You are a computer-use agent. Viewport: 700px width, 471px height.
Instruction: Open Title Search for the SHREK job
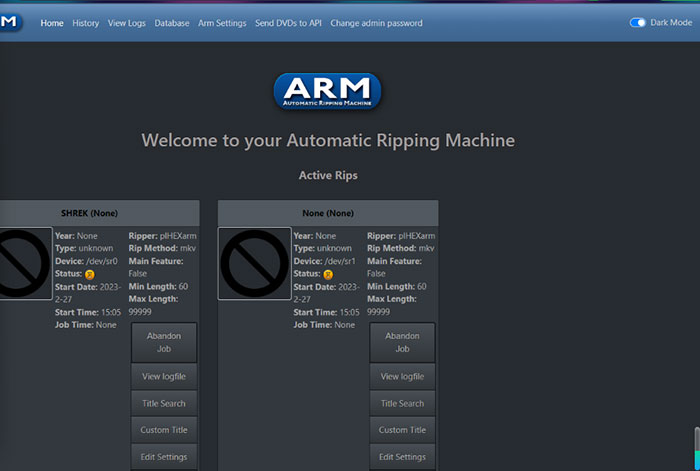(x=164, y=404)
